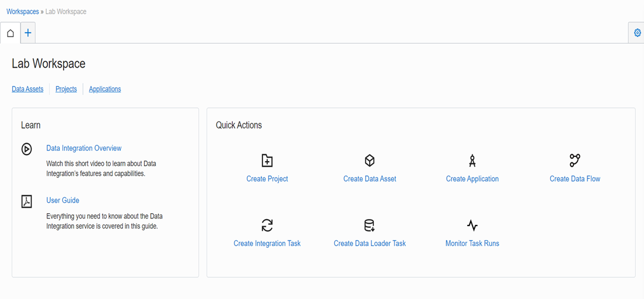Viewport: 644px width, 299px height.
Task: Open the User Guide text link
Action: click(x=62, y=200)
